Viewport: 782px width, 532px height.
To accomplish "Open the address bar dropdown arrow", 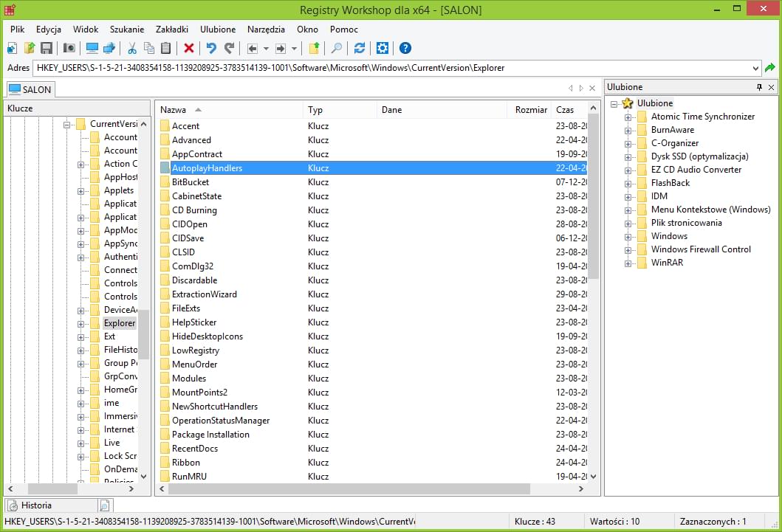I will (x=755, y=68).
